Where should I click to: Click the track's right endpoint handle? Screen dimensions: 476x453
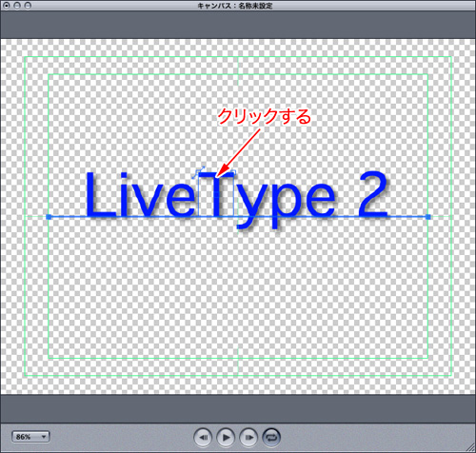428,217
